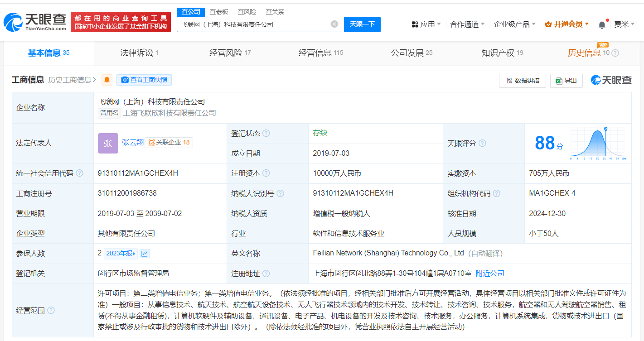Select the 查老板 search mode tab
This screenshot has width=644, height=341.
(x=219, y=12)
